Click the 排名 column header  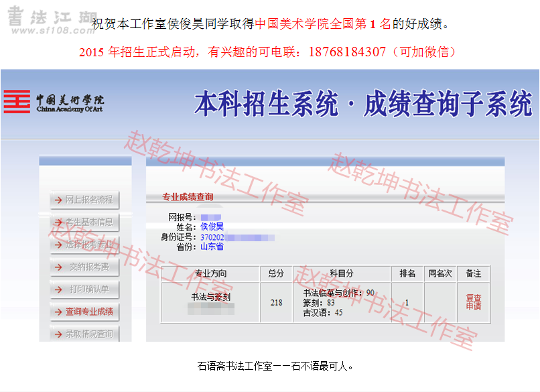coord(407,273)
